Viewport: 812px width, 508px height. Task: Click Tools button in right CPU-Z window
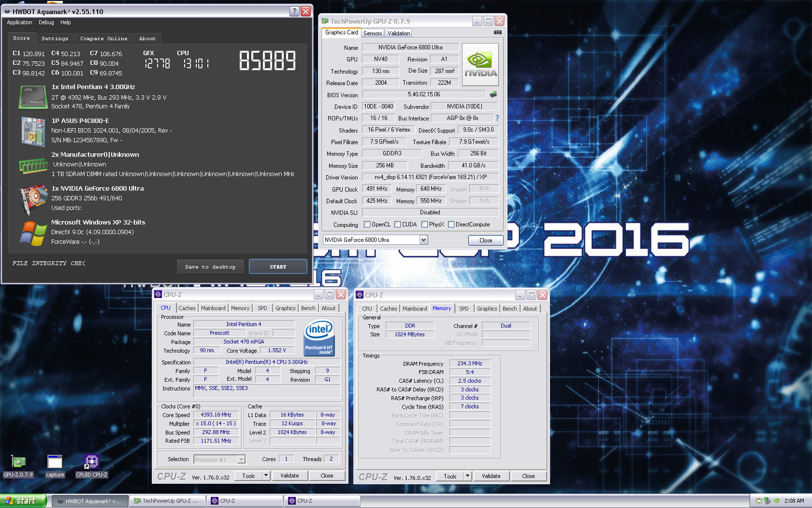(450, 476)
